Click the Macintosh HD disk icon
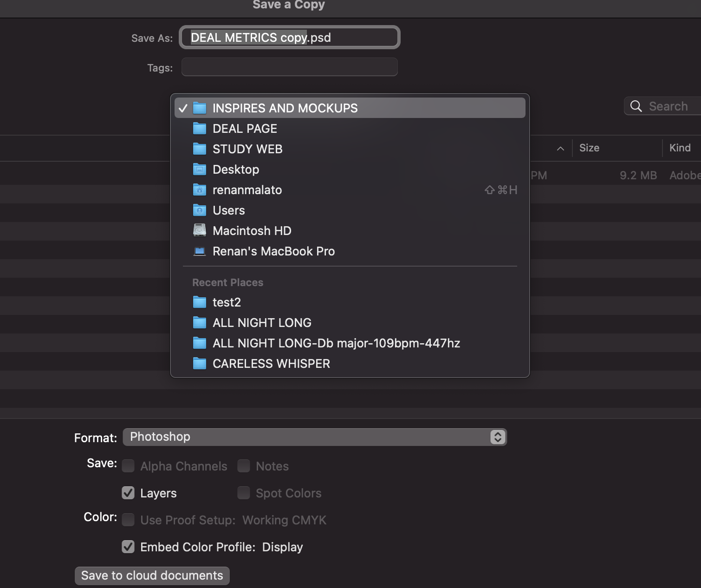701x588 pixels. [x=199, y=230]
